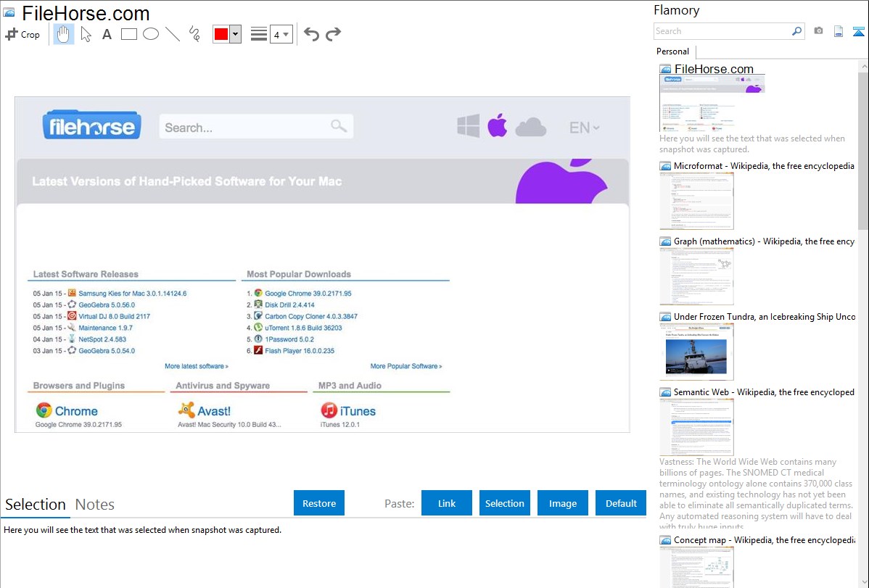The height and width of the screenshot is (588, 869).
Task: Pick the ellipse shape tool
Action: (x=151, y=34)
